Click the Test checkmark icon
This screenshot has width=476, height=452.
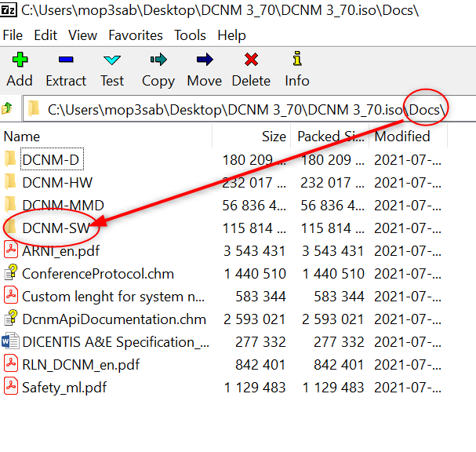click(x=112, y=60)
